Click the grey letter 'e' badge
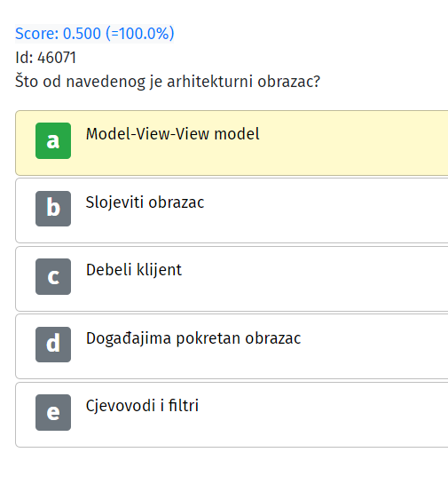The image size is (448, 500). click(x=53, y=412)
